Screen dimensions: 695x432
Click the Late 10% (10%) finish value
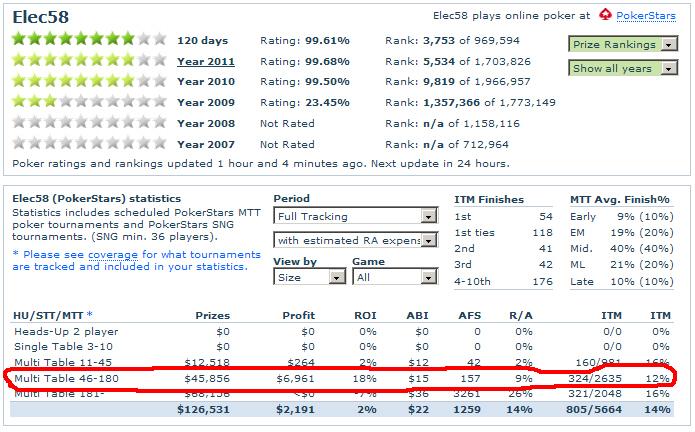641,281
